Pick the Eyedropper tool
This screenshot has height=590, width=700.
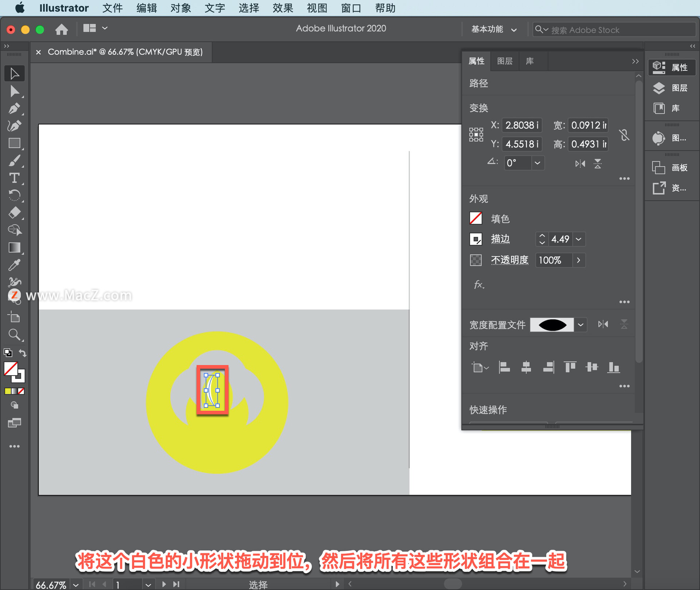pos(14,265)
